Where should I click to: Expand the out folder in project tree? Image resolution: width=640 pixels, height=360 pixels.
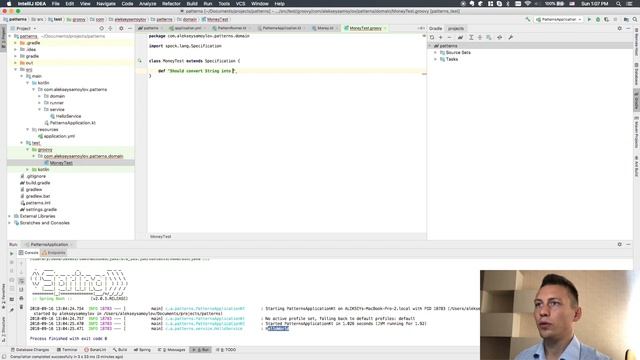pos(16,63)
